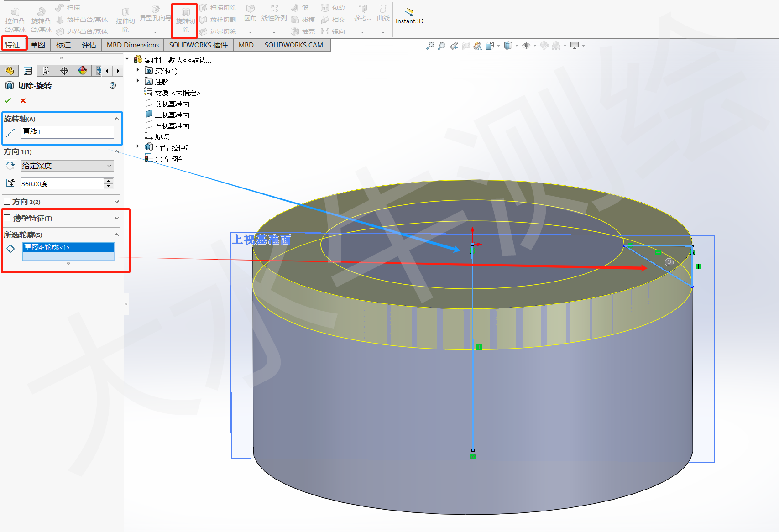Collapse the 旋转轴 section chevron

tap(116, 118)
